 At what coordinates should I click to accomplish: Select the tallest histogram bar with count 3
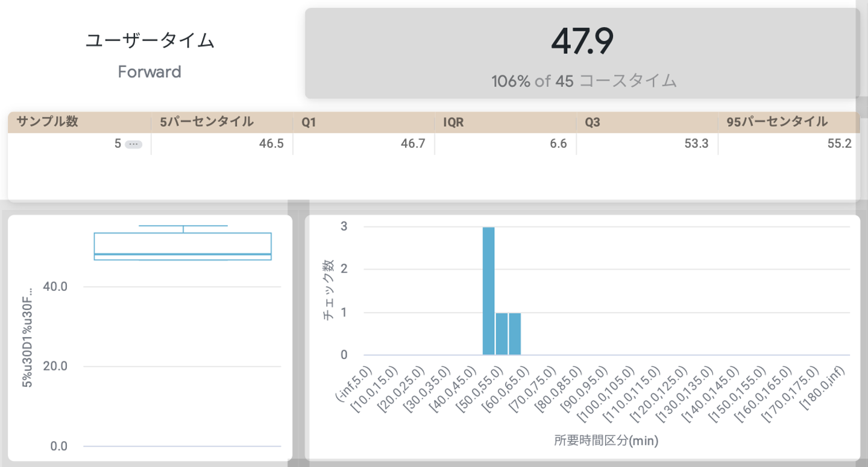[x=489, y=291]
